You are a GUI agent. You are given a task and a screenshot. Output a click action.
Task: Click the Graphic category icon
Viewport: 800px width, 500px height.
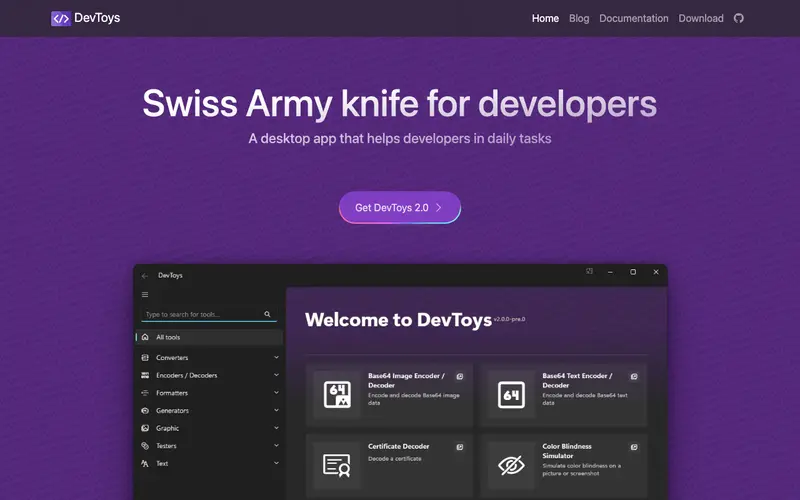pos(145,428)
